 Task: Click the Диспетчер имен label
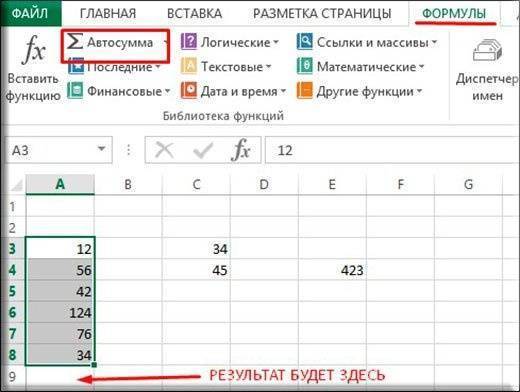[487, 87]
